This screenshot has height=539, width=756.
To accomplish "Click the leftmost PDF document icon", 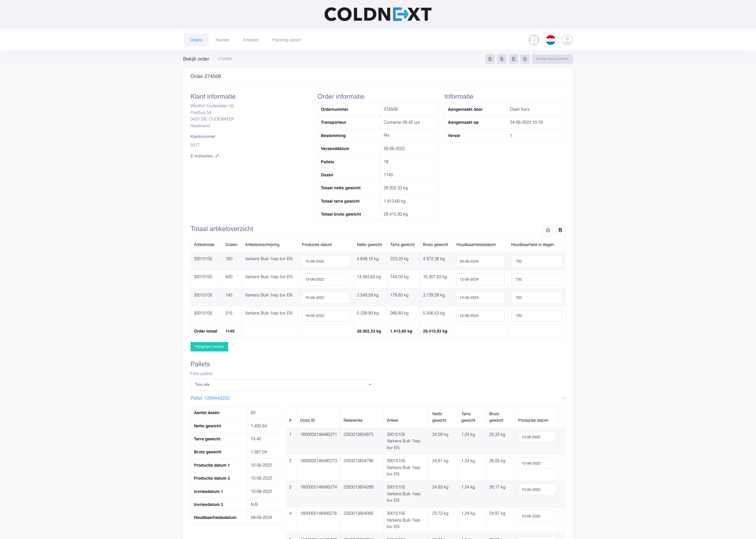I will click(490, 59).
